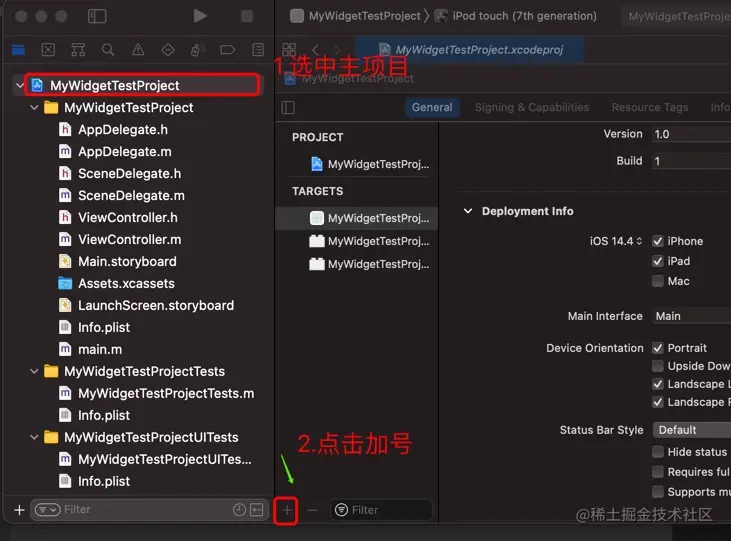Viewport: 731px width, 541px height.
Task: Enable the Supports multiple windows checkbox
Action: (x=657, y=492)
